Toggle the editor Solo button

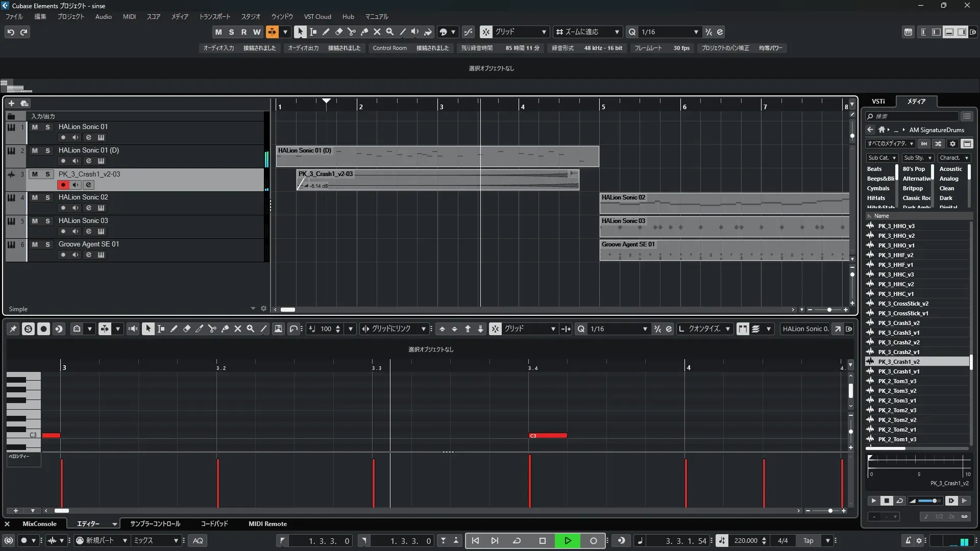pos(28,329)
